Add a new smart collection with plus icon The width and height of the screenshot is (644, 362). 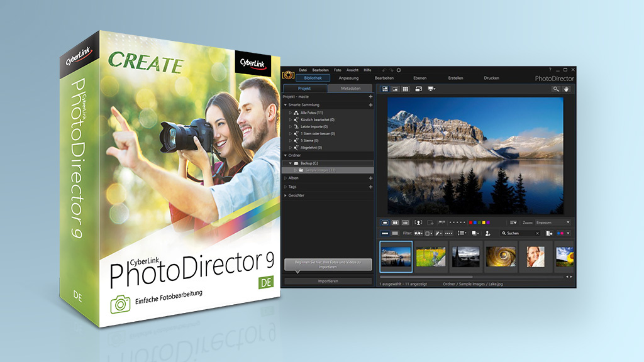(370, 105)
